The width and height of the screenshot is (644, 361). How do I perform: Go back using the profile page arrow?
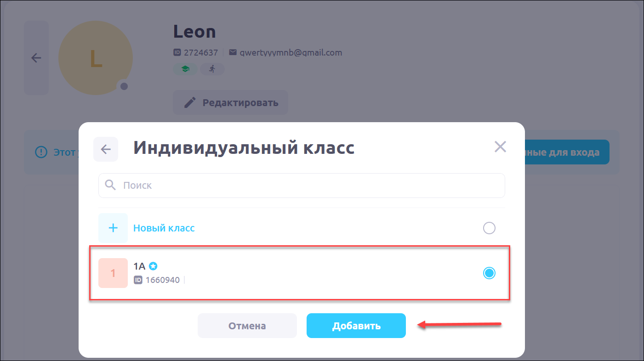[36, 58]
